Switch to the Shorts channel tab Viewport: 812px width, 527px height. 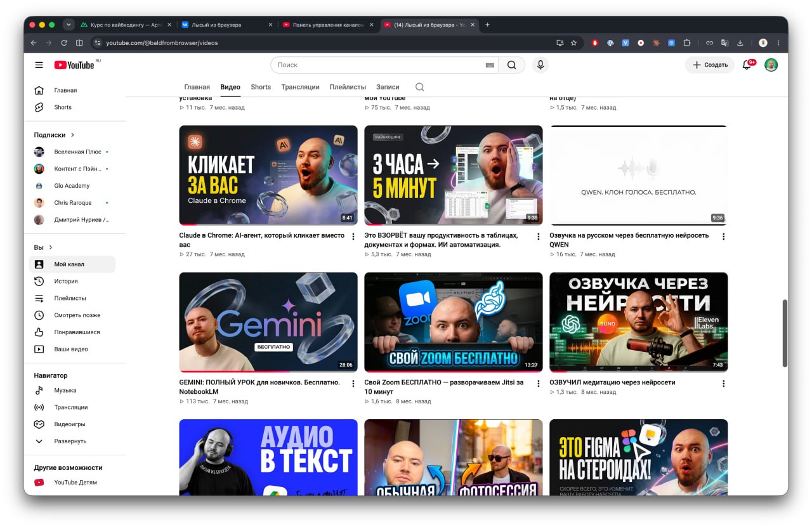[x=261, y=87]
